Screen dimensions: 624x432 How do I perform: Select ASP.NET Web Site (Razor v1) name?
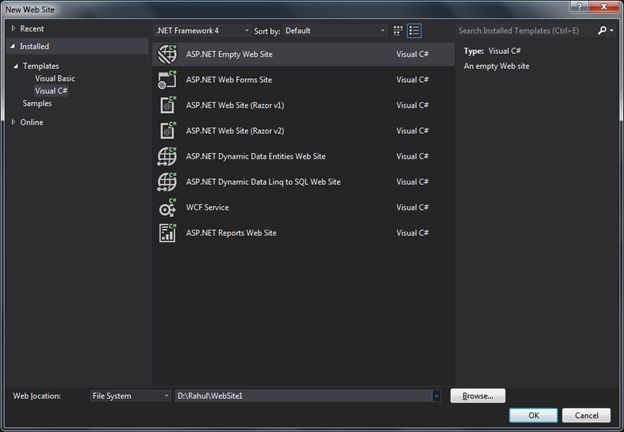click(235, 105)
